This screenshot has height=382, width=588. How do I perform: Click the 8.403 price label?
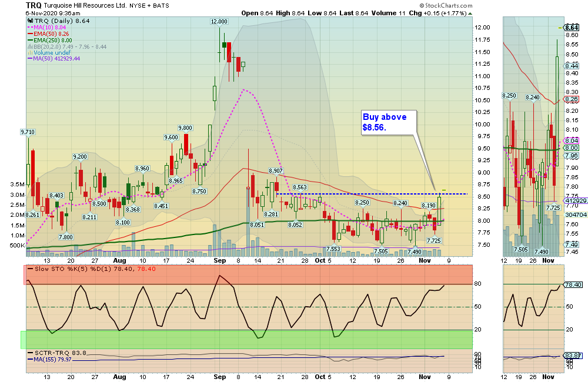(x=56, y=195)
